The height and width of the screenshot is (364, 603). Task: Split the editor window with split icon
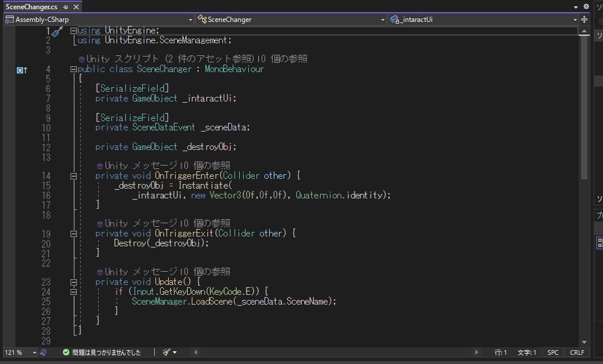(x=584, y=19)
